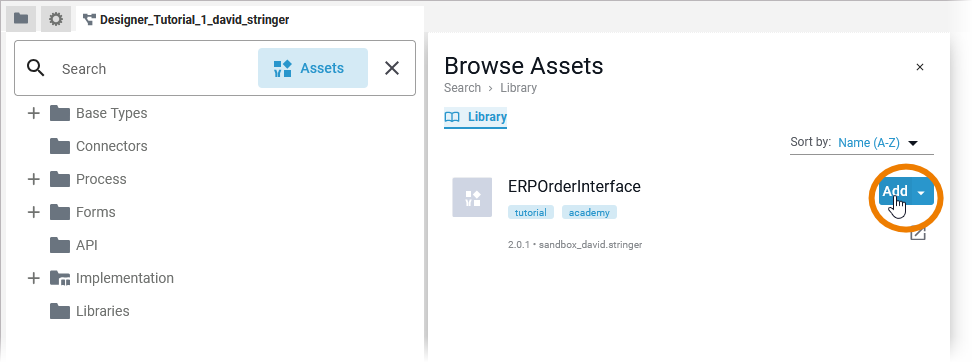This screenshot has width=973, height=363.
Task: Add the ERPOrderInterface asset
Action: [895, 192]
